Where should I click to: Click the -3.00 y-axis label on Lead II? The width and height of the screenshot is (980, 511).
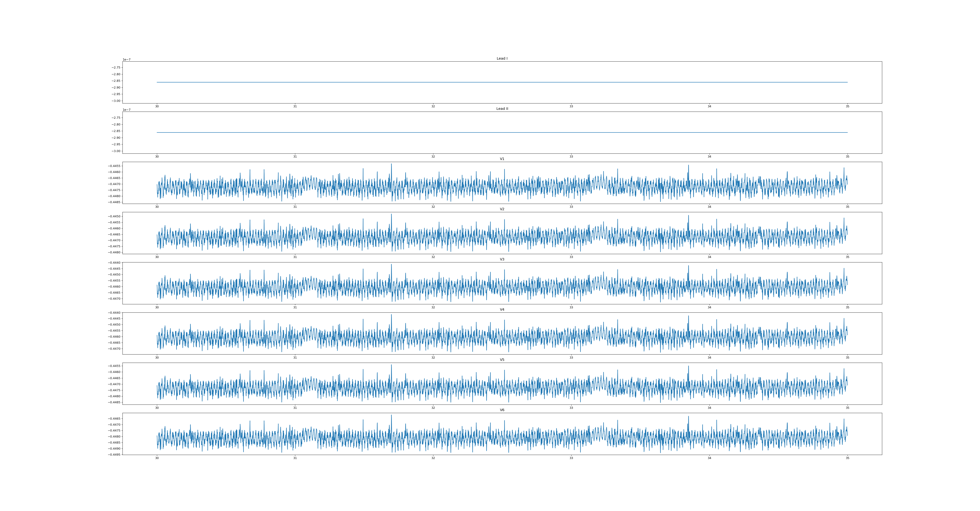(x=116, y=151)
